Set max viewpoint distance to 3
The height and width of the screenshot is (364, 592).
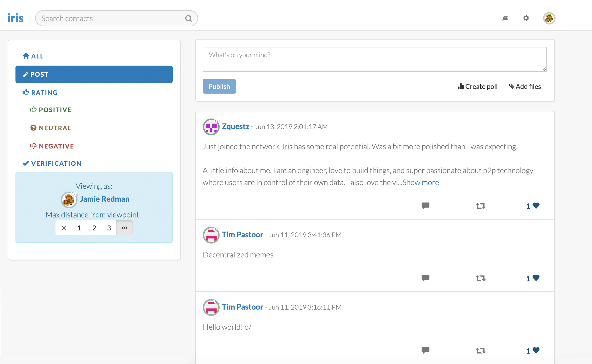pos(109,228)
